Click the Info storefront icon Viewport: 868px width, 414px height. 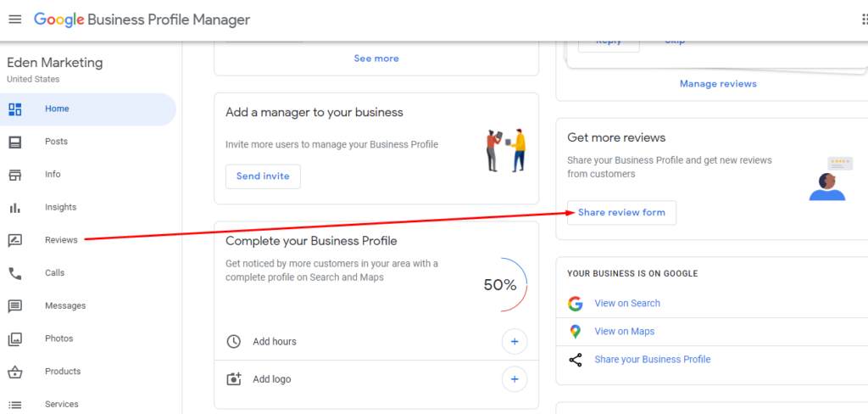pos(14,175)
